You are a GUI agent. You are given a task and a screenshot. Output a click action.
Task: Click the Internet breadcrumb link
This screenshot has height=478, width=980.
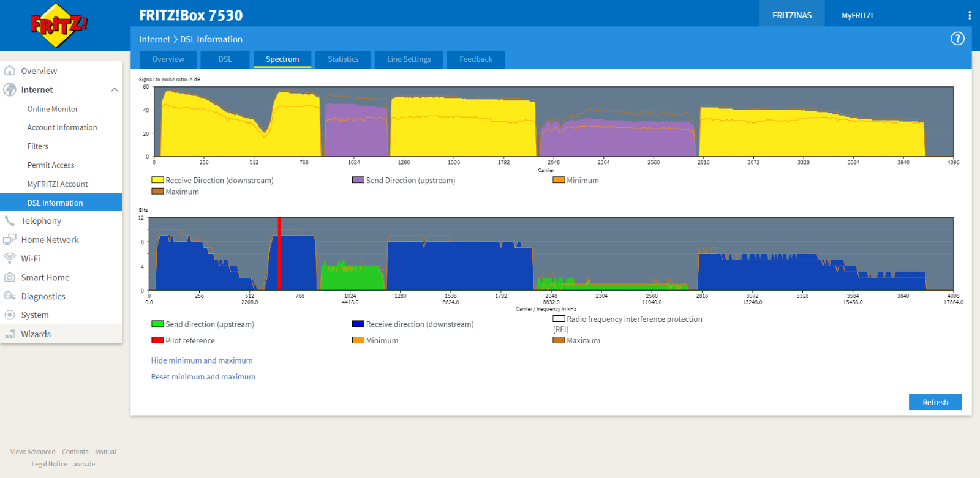coord(154,39)
